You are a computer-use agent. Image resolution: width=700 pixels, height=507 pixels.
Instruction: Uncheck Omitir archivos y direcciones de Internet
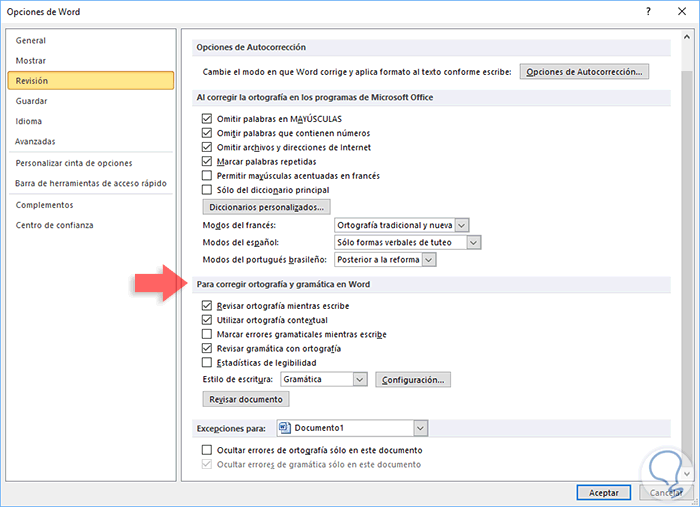click(207, 147)
